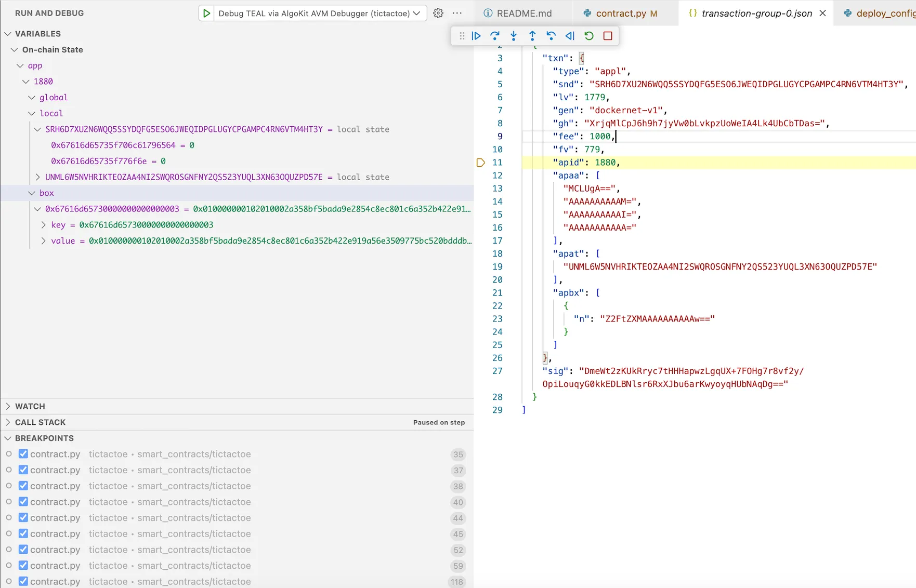Open the debugger settings gear
Screen dimensions: 916x588
[x=438, y=13]
